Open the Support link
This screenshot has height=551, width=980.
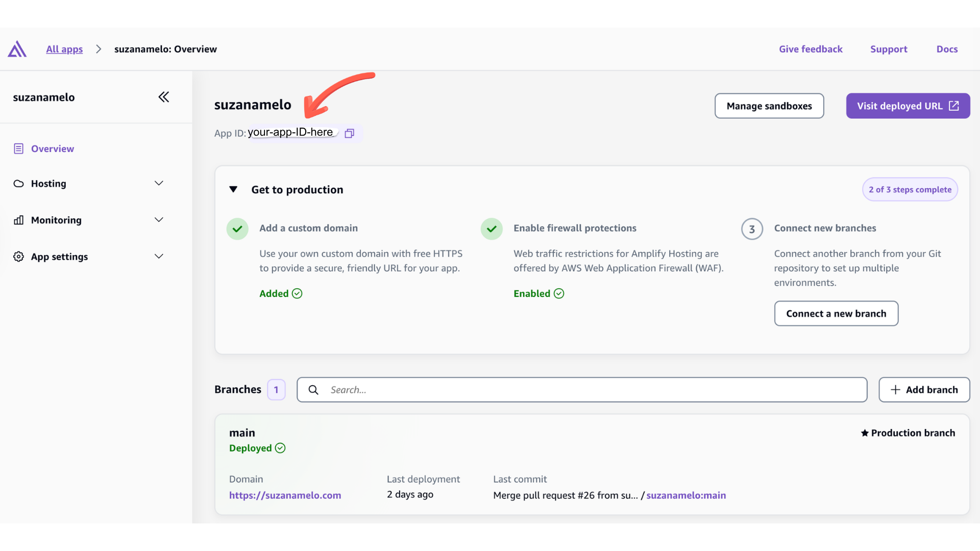click(x=889, y=49)
